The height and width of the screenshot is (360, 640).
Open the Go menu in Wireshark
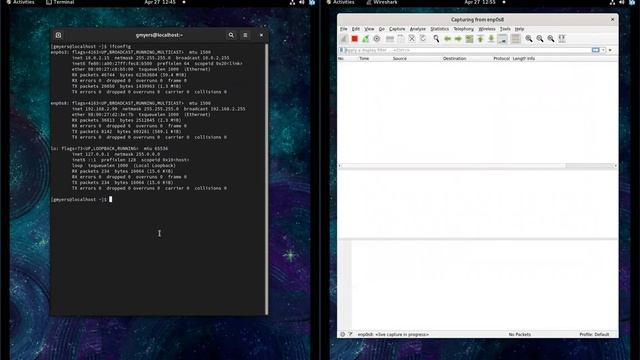point(382,29)
